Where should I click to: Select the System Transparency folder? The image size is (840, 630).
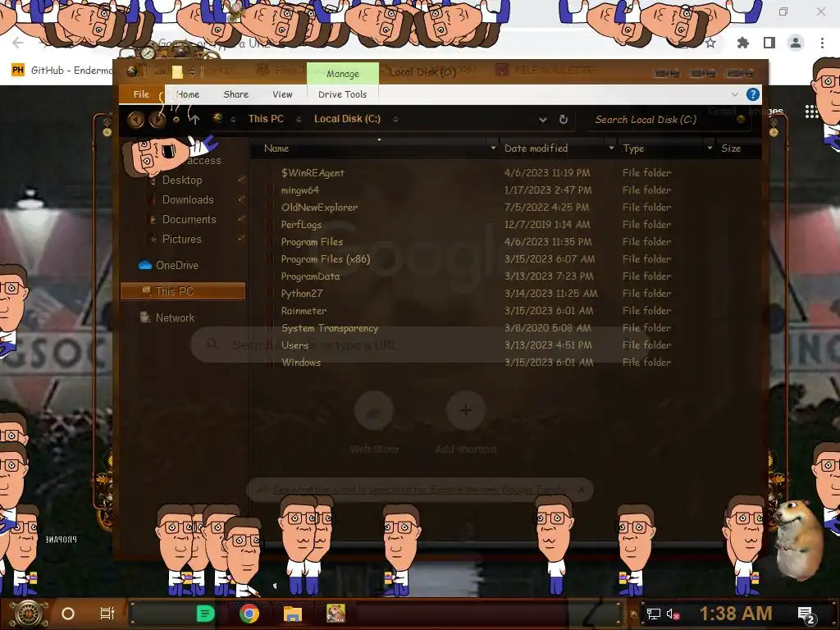[330, 328]
